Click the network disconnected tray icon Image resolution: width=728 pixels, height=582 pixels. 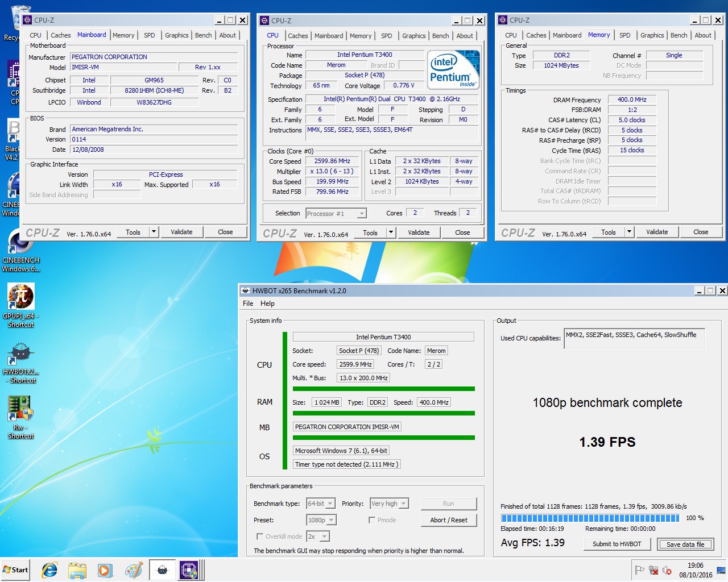coord(653,570)
